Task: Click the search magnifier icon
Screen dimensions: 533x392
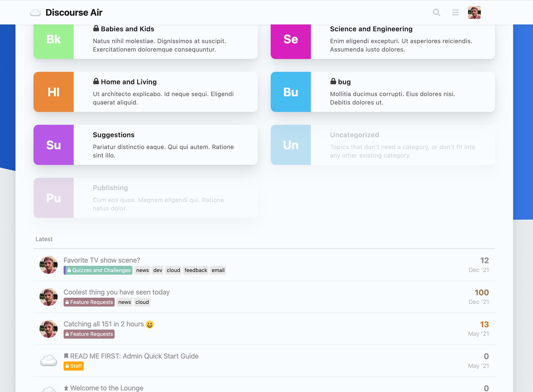Action: click(x=436, y=12)
